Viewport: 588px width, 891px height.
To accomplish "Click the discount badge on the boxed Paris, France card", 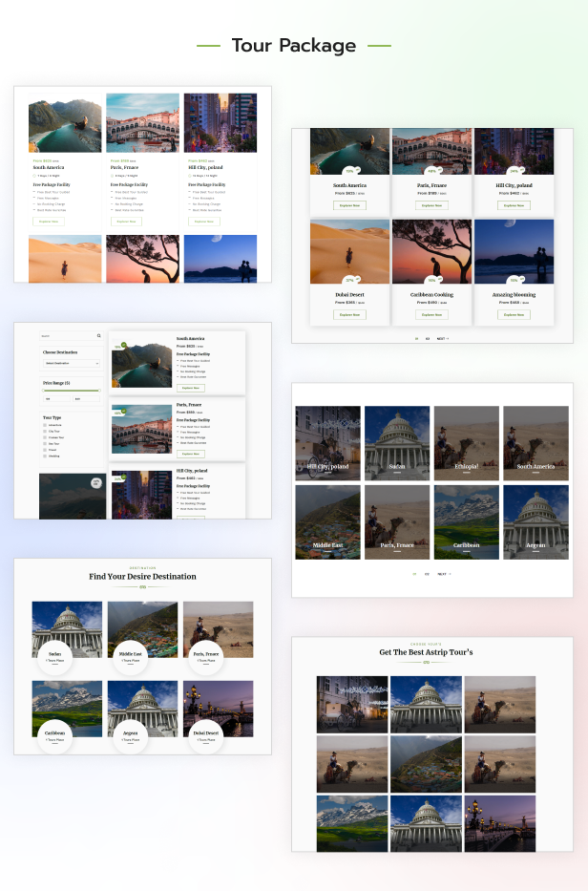I will 433,171.
